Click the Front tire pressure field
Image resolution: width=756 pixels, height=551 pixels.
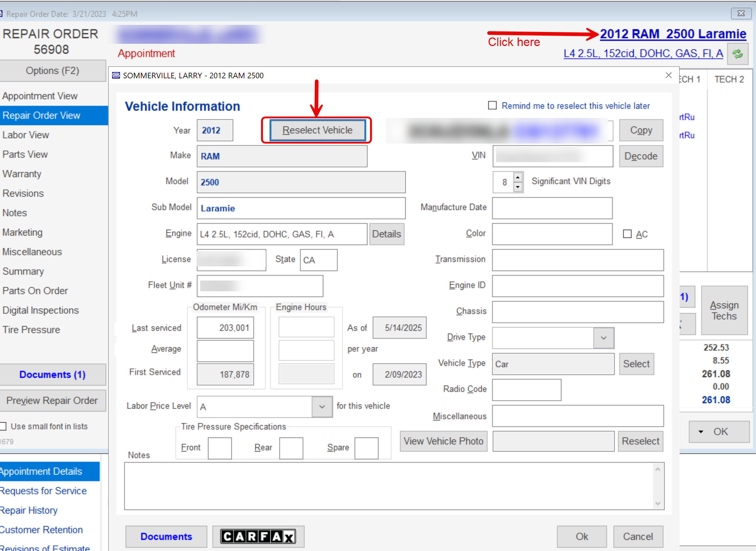coord(220,448)
